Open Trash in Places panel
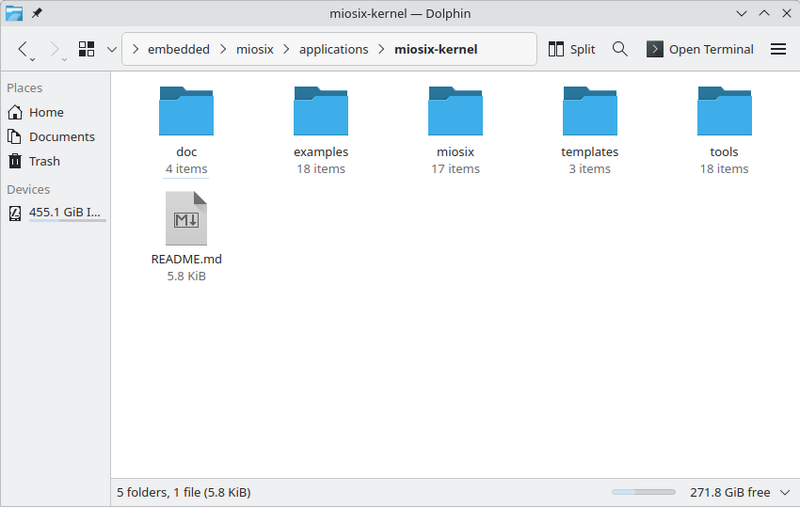The image size is (800, 507). click(x=55, y=161)
